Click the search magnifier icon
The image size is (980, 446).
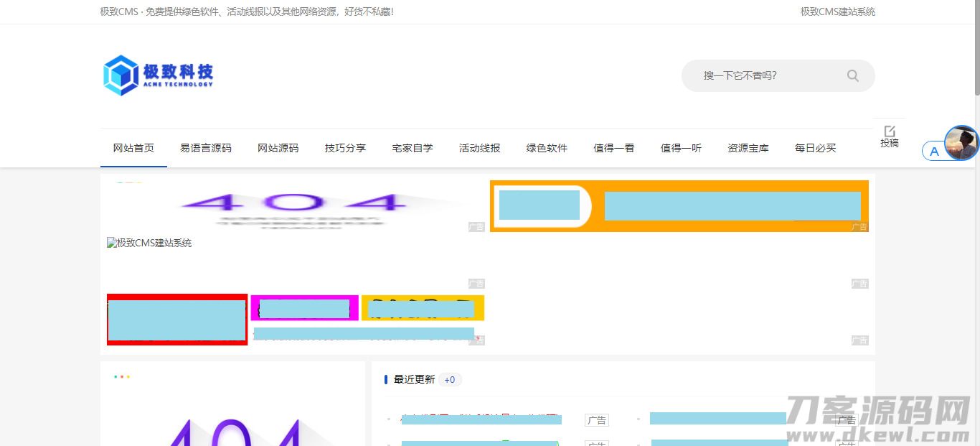pos(852,75)
